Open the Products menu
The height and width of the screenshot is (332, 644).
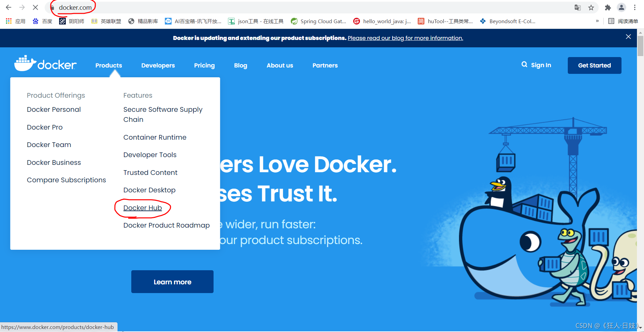click(108, 65)
